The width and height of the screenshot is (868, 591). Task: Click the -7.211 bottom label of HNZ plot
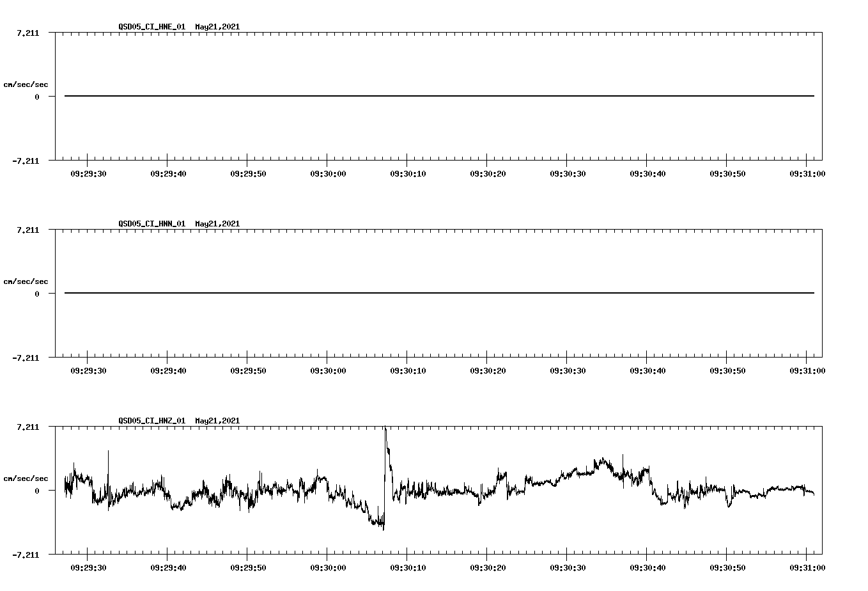26,555
